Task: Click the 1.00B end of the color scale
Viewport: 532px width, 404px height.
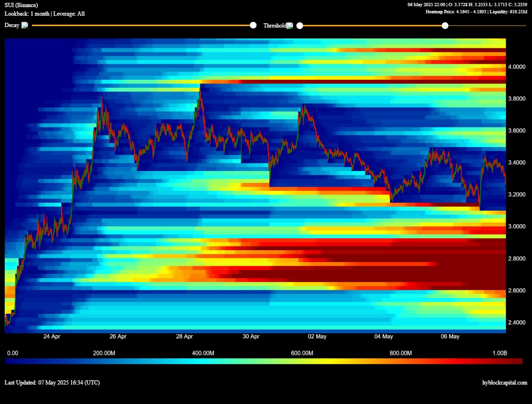Action: click(x=499, y=353)
